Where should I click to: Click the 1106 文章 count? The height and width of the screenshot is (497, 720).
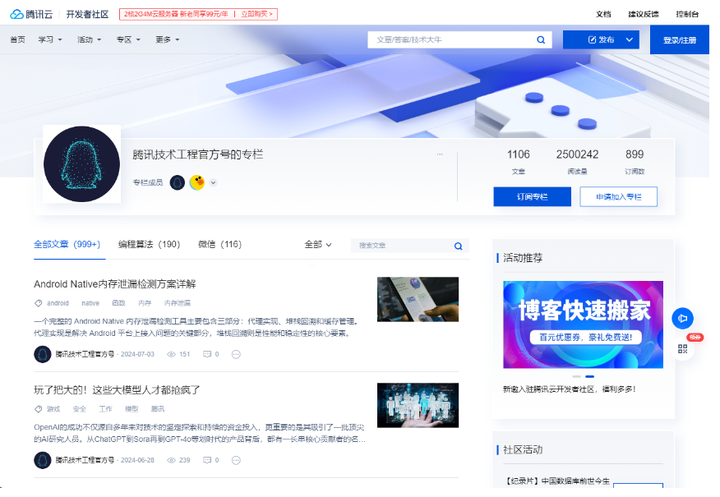pos(518,161)
